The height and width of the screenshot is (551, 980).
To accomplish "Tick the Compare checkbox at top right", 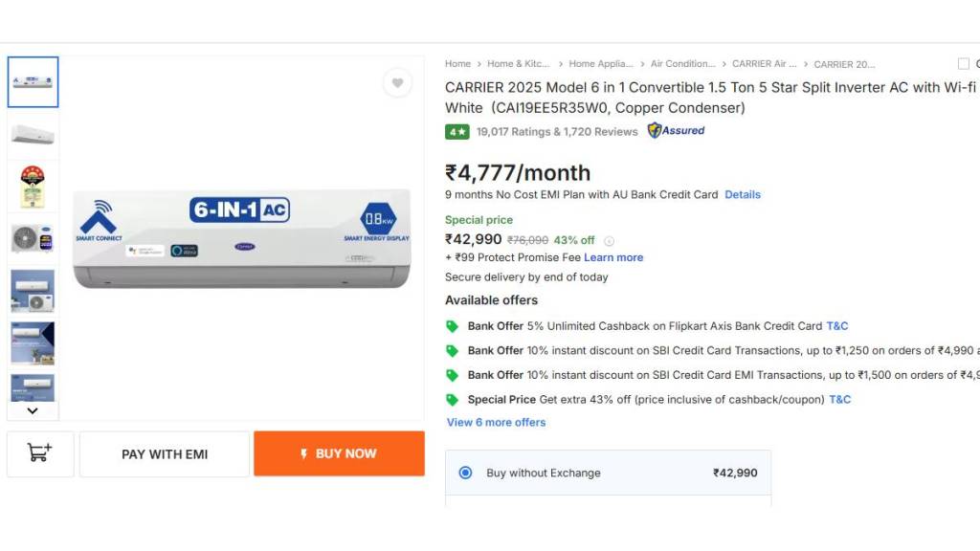I will (963, 64).
